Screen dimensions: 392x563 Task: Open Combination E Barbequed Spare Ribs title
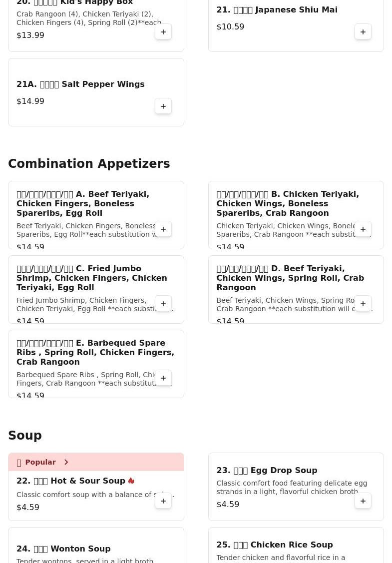(95, 352)
